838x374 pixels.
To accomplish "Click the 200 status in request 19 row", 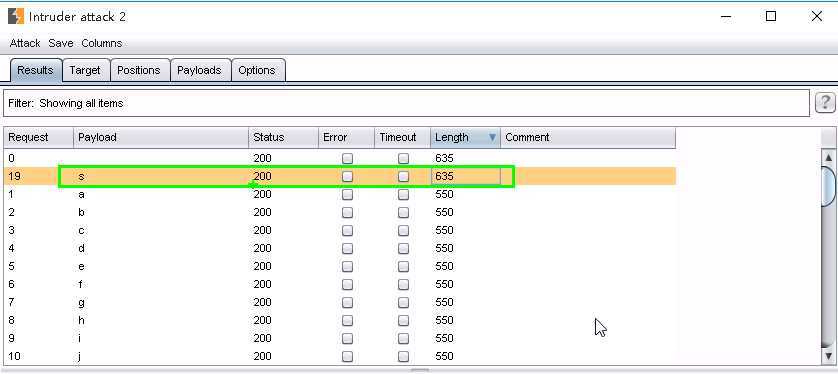I will pos(262,176).
